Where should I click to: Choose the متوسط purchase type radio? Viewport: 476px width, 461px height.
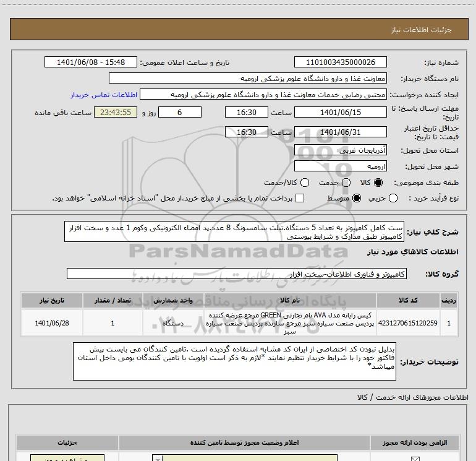coord(357,198)
